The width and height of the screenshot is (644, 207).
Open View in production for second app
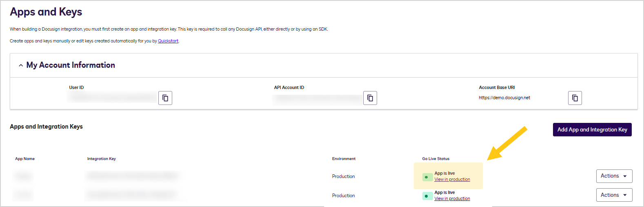coord(452,199)
